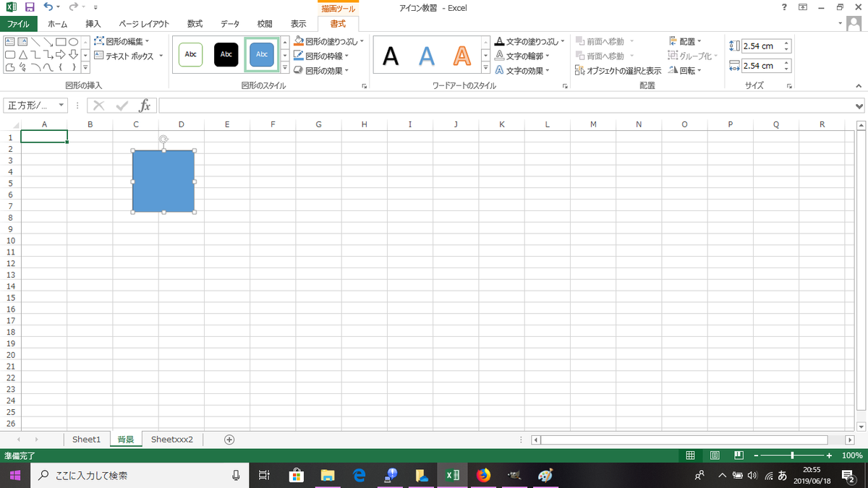Switch to Page Layout view in status bar
Screen dimensions: 868x488
[714, 455]
